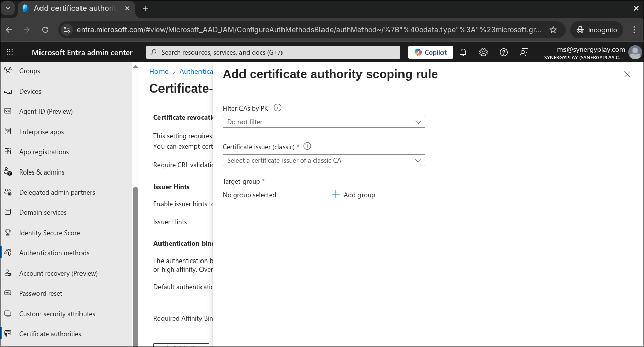This screenshot has height=347, width=644.
Task: Select Identity Secure Score in sidebar
Action: click(x=50, y=233)
